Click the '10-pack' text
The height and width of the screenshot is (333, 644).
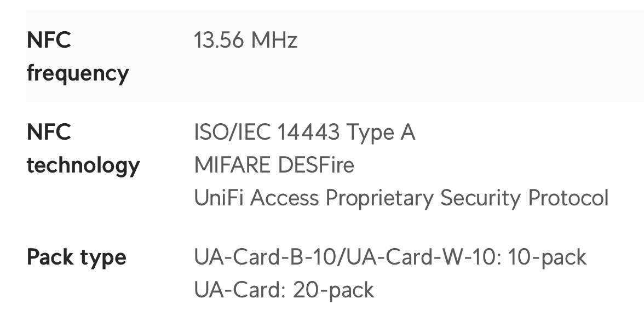point(547,257)
